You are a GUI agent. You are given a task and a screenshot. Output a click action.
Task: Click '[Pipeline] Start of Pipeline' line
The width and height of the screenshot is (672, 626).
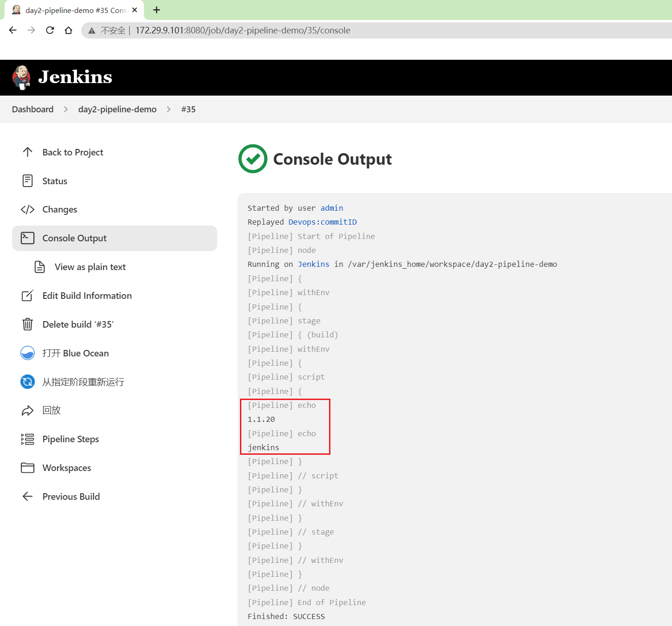pos(311,236)
